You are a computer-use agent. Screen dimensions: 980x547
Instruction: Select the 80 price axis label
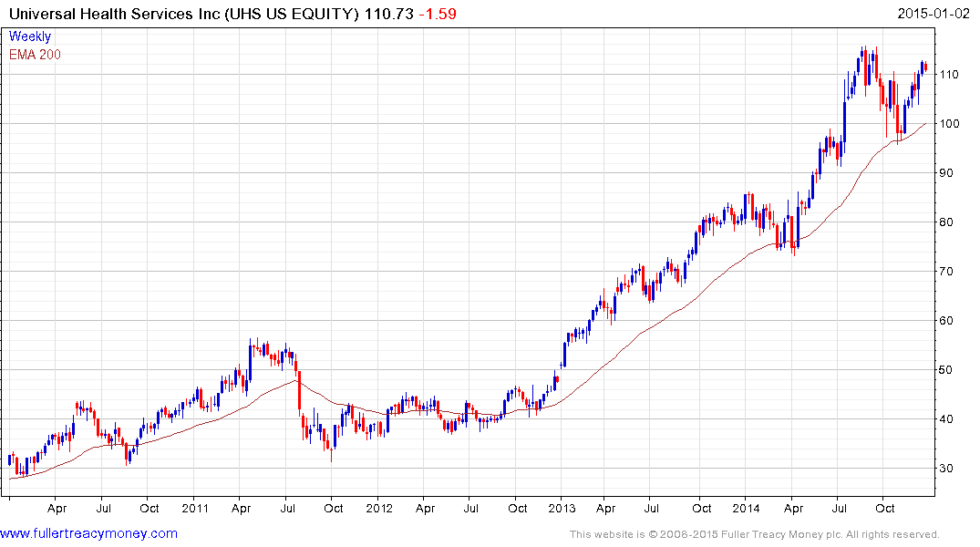tap(946, 222)
